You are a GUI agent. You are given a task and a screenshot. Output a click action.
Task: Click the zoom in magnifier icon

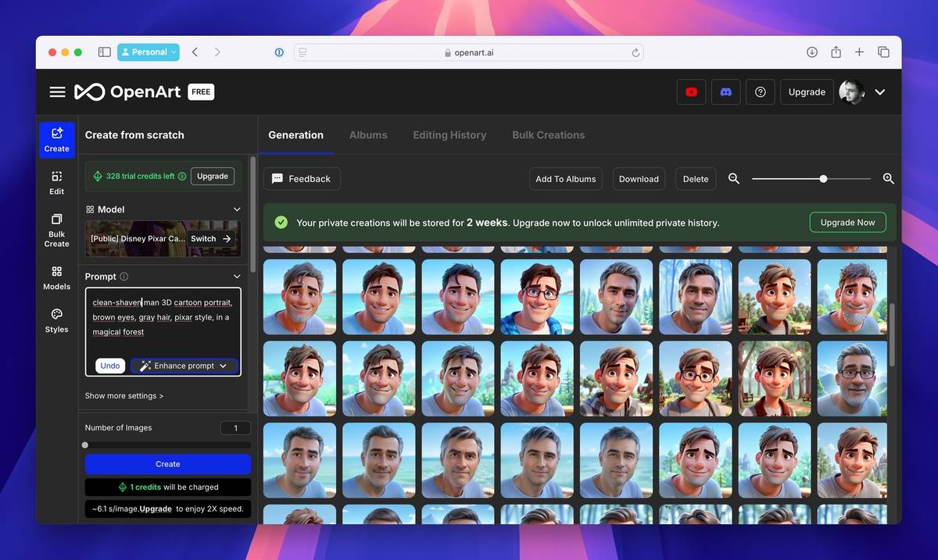889,179
